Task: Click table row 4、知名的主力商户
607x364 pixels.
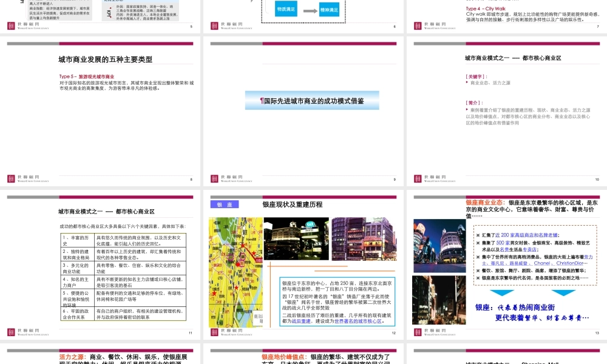Action: pos(123,282)
